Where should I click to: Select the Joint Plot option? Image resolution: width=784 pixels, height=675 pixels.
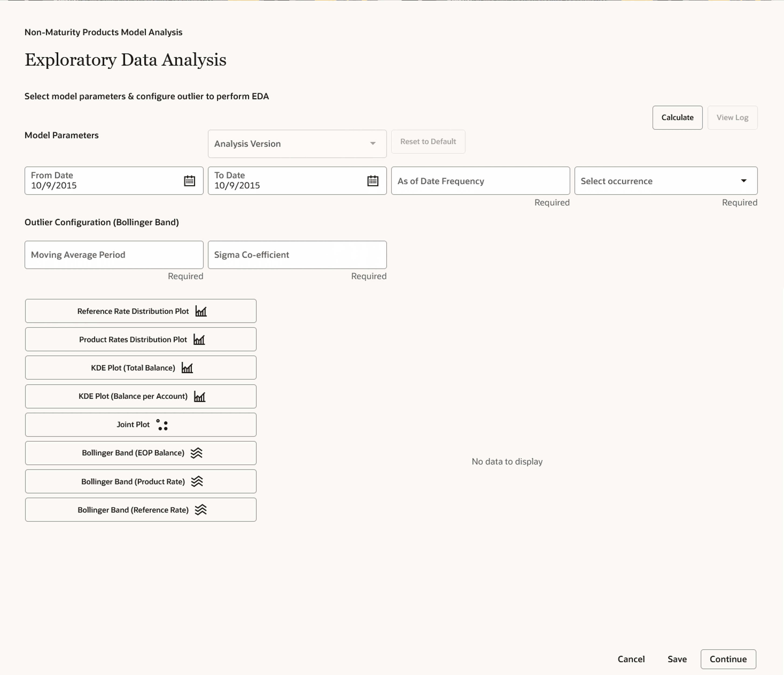click(140, 424)
